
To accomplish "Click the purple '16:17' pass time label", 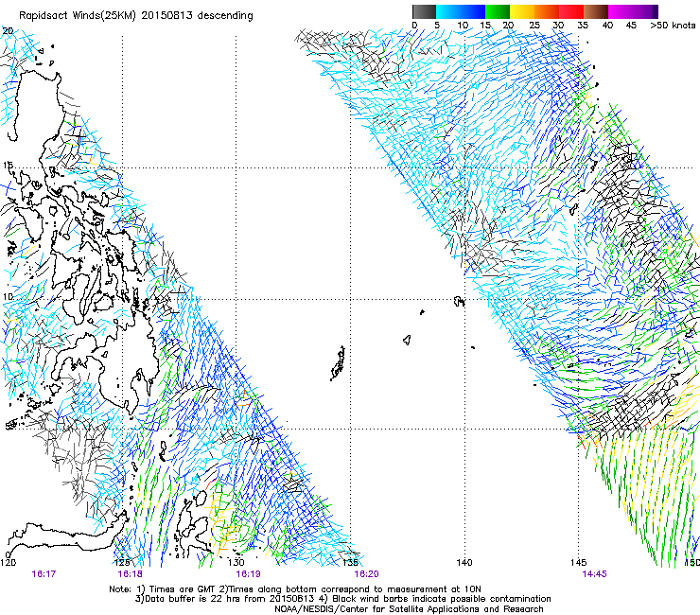I will (44, 573).
